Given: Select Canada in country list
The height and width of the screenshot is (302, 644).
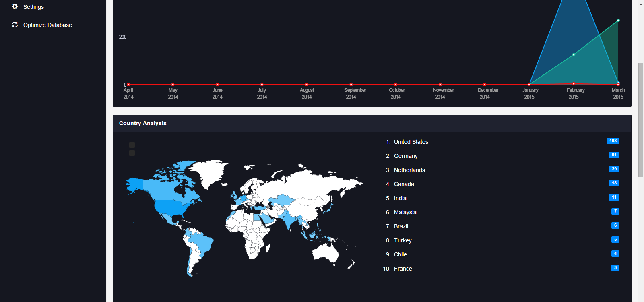Looking at the screenshot, I should click(404, 184).
